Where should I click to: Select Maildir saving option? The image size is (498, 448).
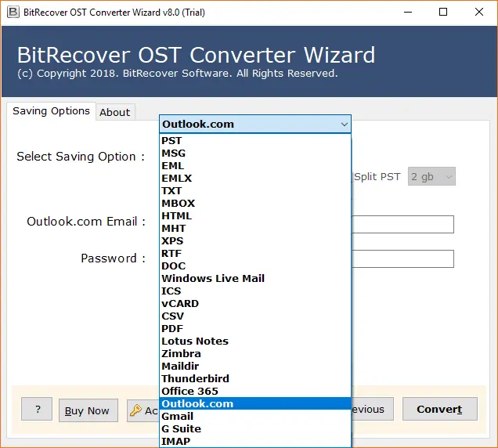click(x=255, y=366)
